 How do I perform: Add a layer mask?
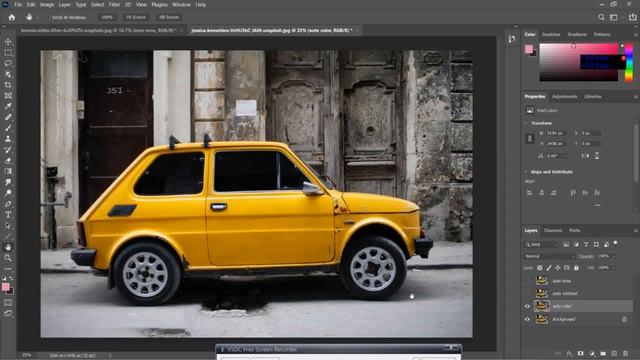tap(580, 353)
